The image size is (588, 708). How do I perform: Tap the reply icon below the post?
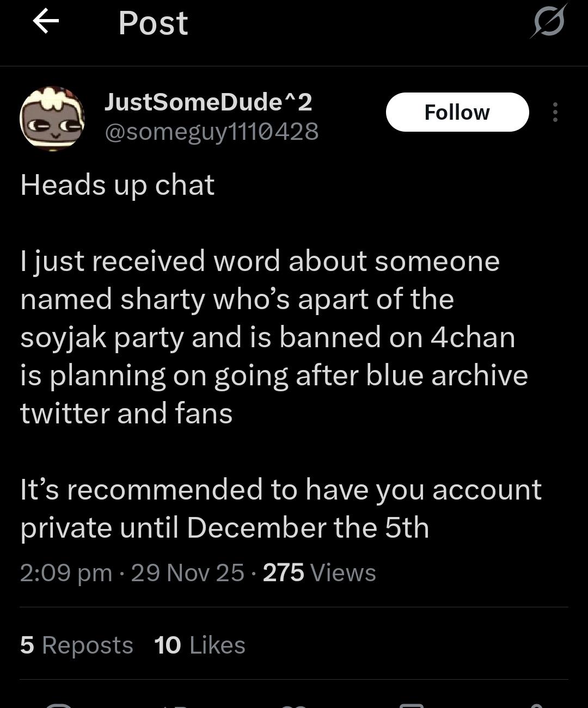59,705
